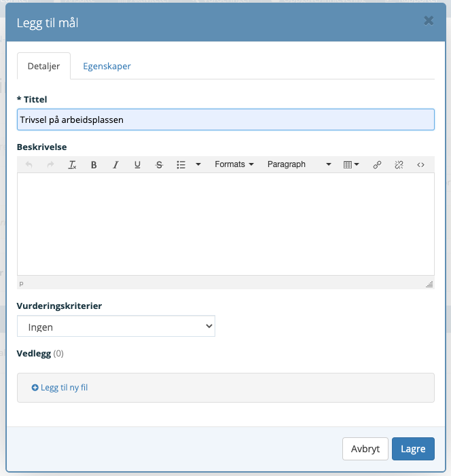The width and height of the screenshot is (451, 476).
Task: Expand the Vurderingskriterier Ingen dropdown
Action: (x=116, y=326)
